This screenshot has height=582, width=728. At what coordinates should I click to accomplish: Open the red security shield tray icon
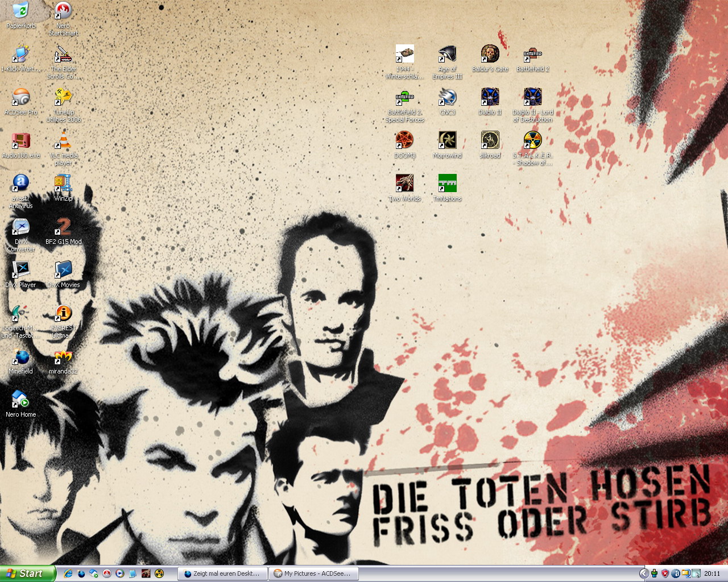665,574
